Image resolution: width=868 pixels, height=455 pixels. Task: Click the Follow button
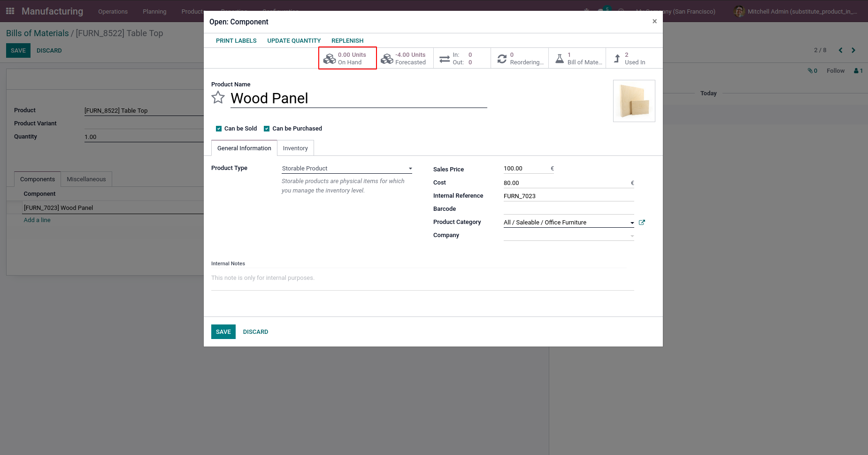[835, 71]
